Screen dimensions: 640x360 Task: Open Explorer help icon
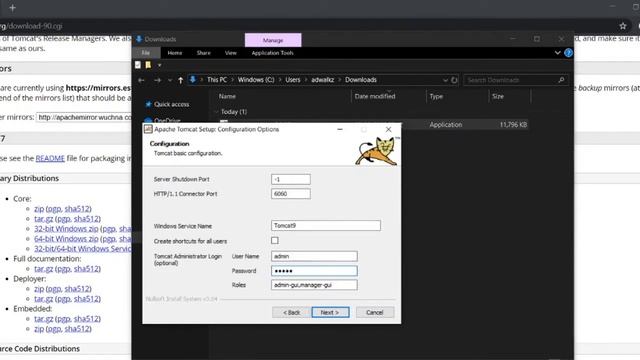[568, 53]
